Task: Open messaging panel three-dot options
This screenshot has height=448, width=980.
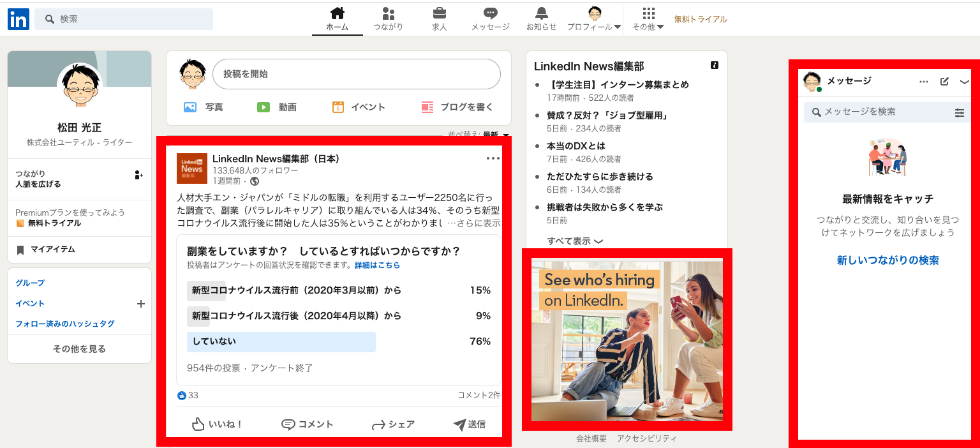Action: [x=923, y=82]
